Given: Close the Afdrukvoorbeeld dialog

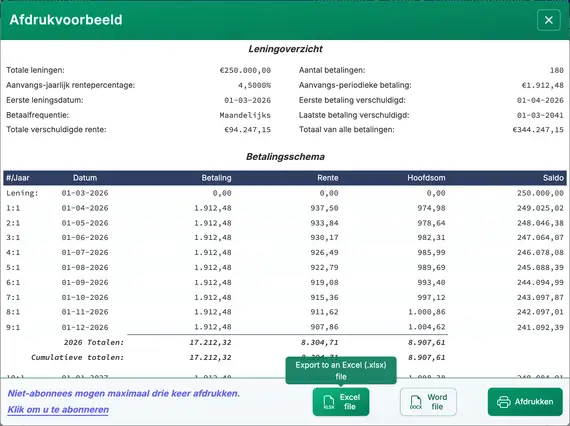Looking at the screenshot, I should (x=549, y=20).
